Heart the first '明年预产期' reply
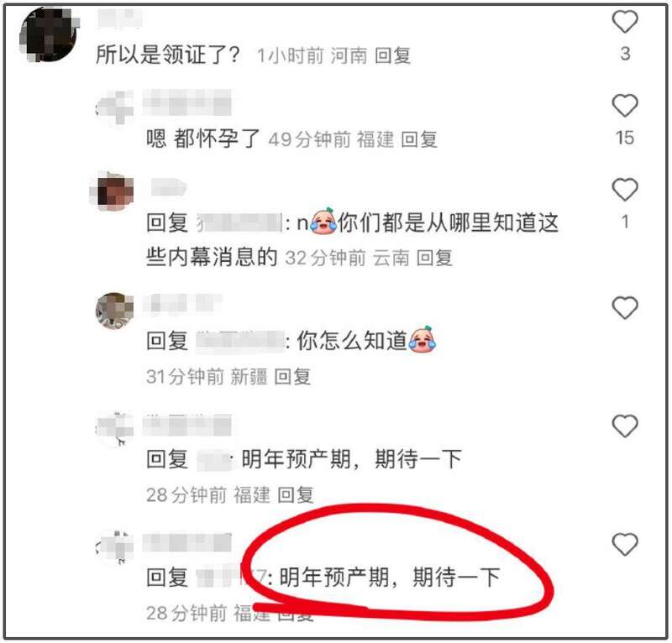Screen dimensions: 672x643 [x=625, y=426]
